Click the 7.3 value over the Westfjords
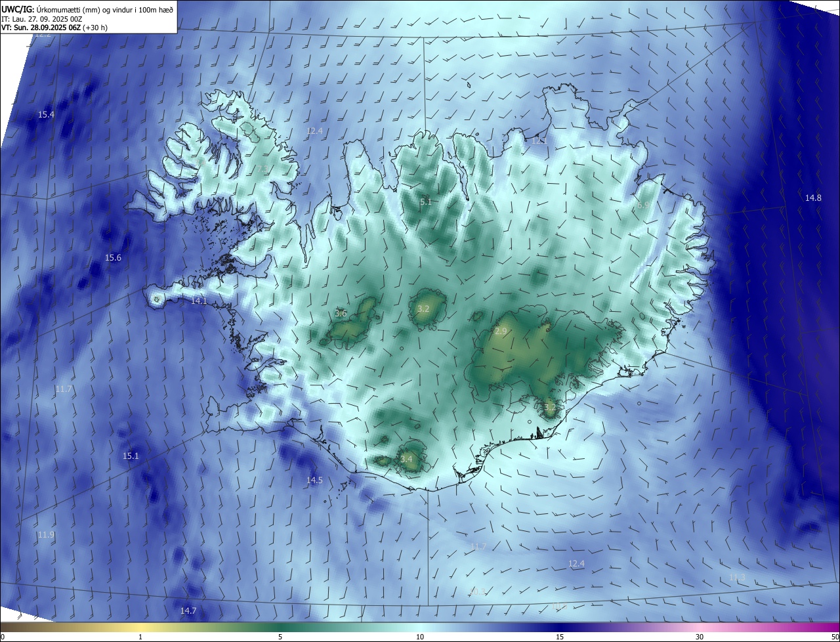The height and width of the screenshot is (642, 840). [262, 169]
